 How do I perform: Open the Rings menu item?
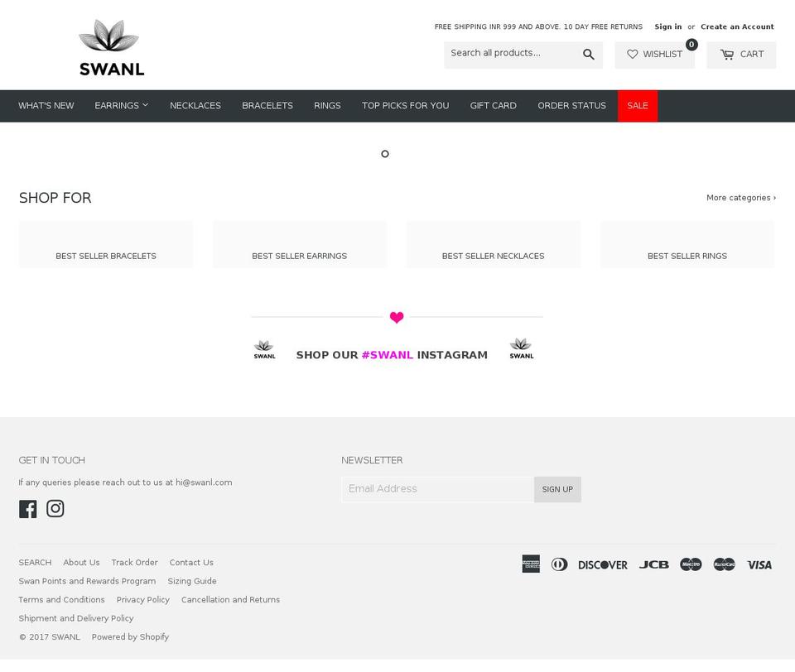pos(327,105)
